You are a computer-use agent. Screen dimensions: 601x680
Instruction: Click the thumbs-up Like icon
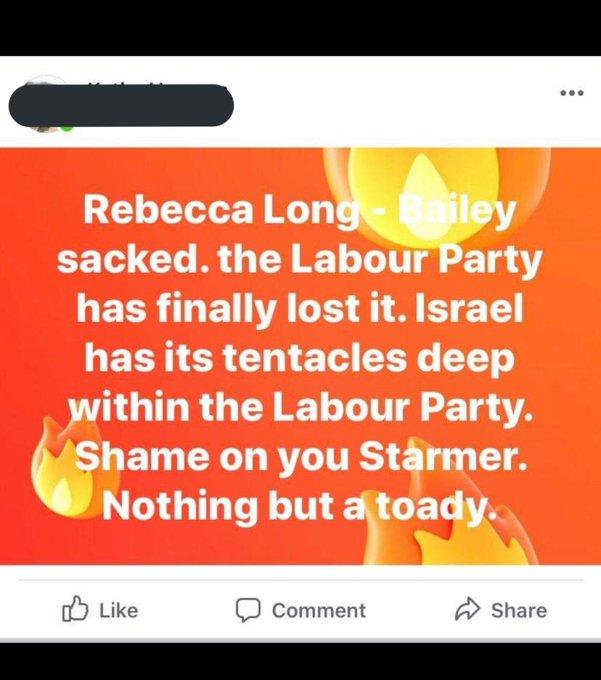point(76,608)
